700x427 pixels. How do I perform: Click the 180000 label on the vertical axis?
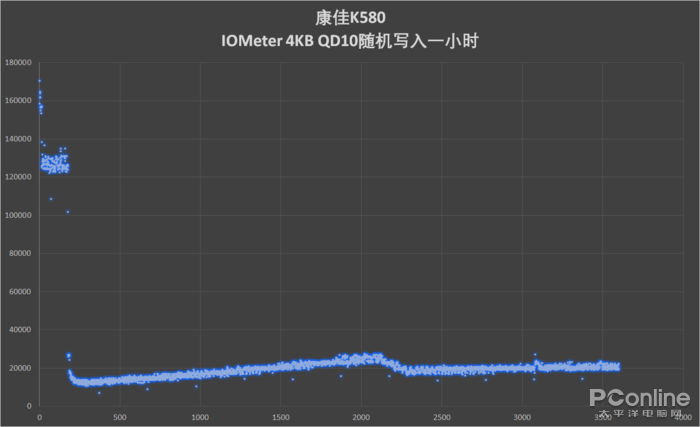(20, 62)
